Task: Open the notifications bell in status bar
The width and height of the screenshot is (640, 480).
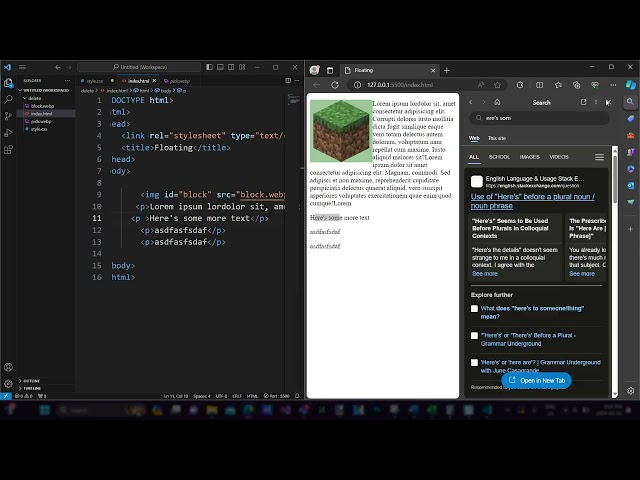Action: tap(297, 396)
